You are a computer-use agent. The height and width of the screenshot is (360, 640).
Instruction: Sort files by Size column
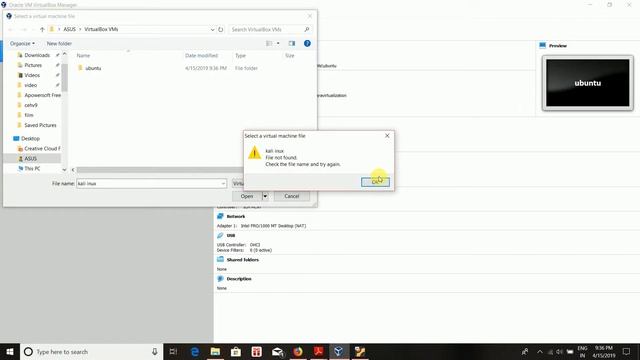pos(289,56)
